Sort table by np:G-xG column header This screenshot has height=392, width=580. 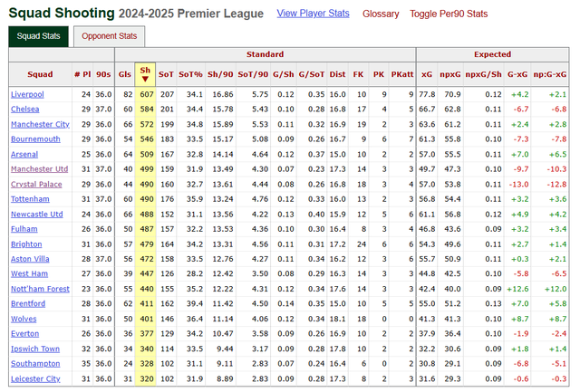pos(550,74)
